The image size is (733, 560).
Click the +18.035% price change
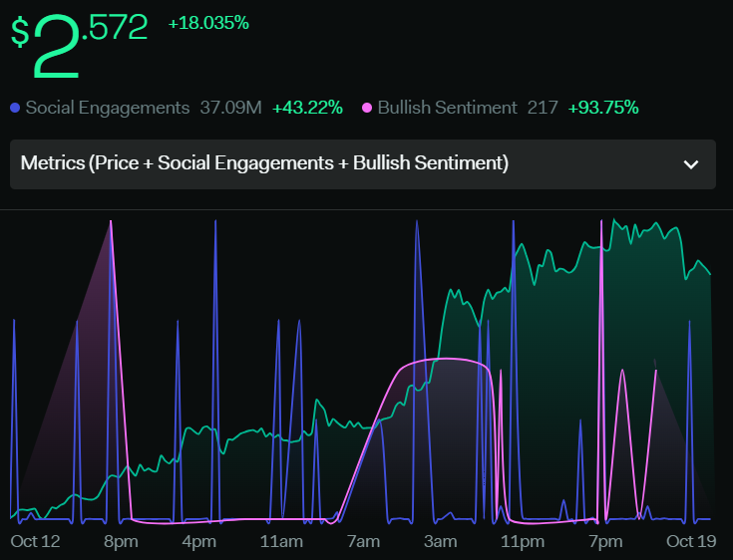208,23
